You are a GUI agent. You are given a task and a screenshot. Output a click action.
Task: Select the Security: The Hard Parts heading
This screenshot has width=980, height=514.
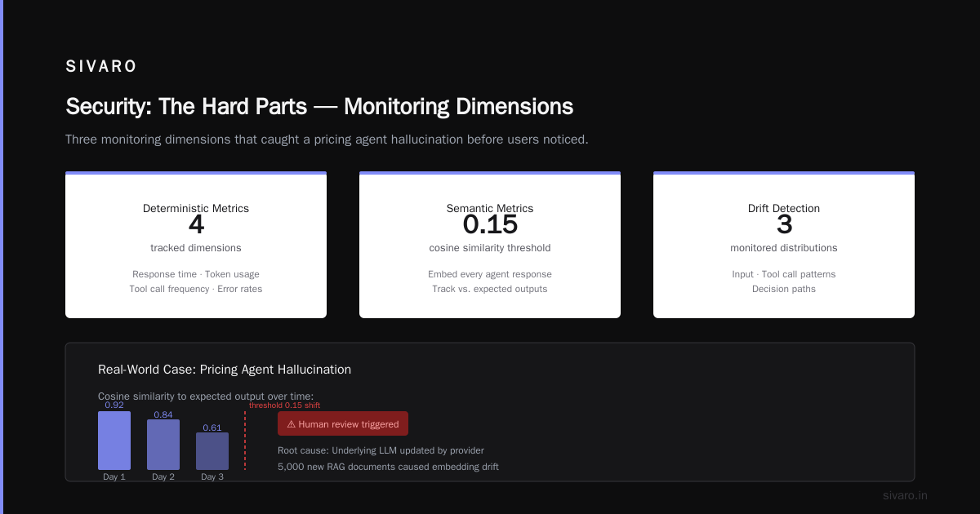pyautogui.click(x=319, y=107)
